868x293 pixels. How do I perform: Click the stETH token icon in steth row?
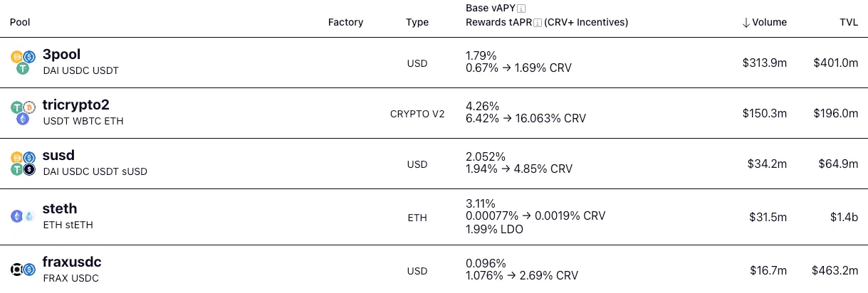pos(29,216)
